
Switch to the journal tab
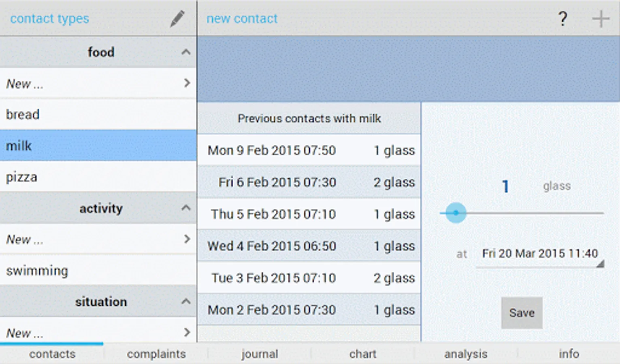click(x=260, y=354)
